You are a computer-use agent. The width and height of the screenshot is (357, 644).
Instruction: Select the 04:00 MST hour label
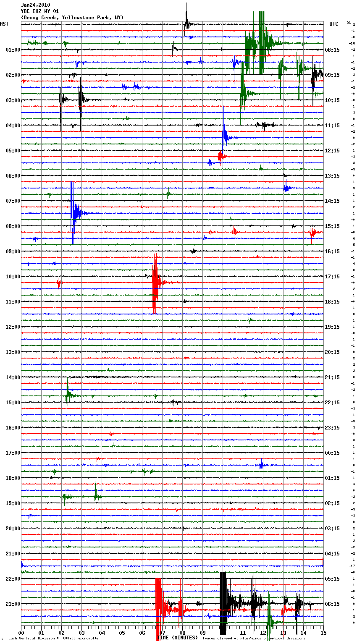pyautogui.click(x=13, y=126)
